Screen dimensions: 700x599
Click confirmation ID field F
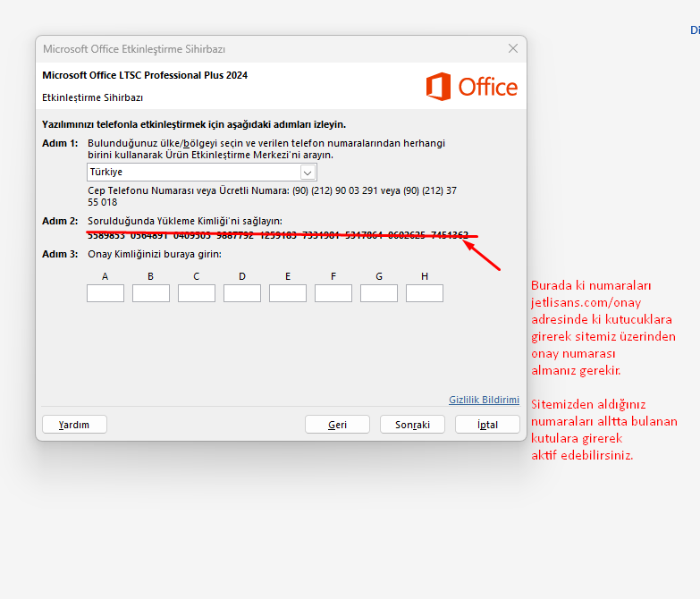coord(333,293)
